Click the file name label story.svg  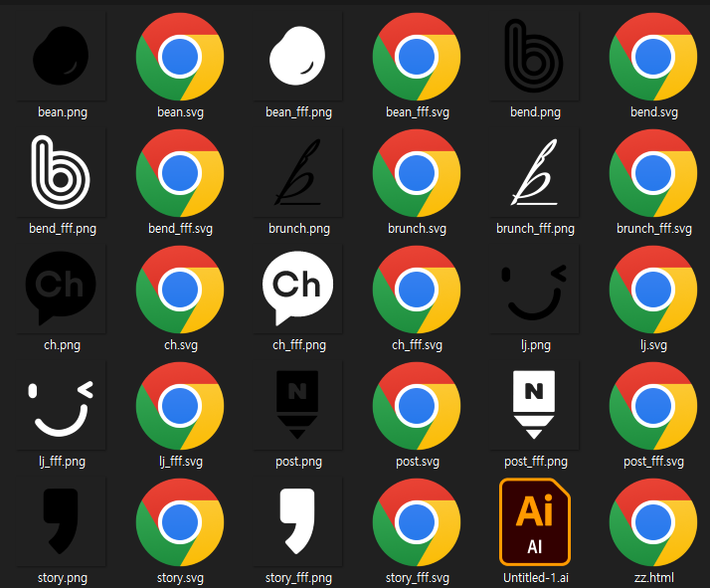point(180,578)
